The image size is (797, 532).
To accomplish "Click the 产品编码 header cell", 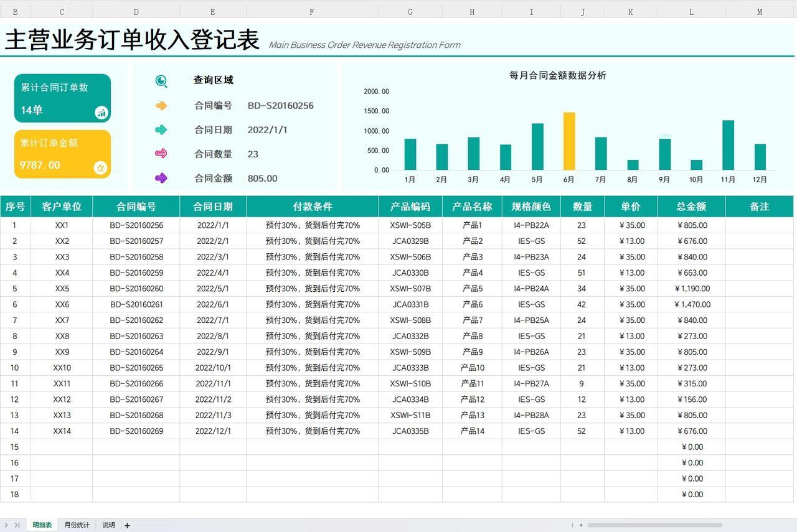I will point(410,207).
